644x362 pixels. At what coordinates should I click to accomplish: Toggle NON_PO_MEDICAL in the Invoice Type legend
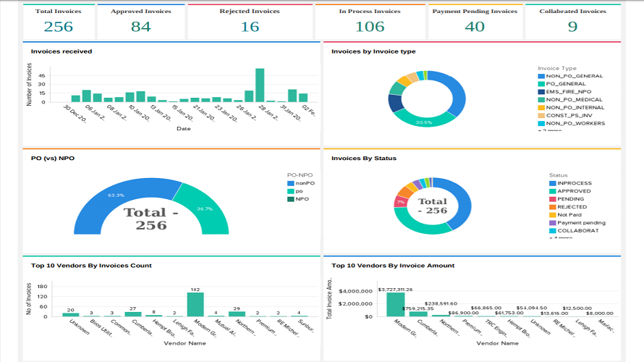coord(570,99)
